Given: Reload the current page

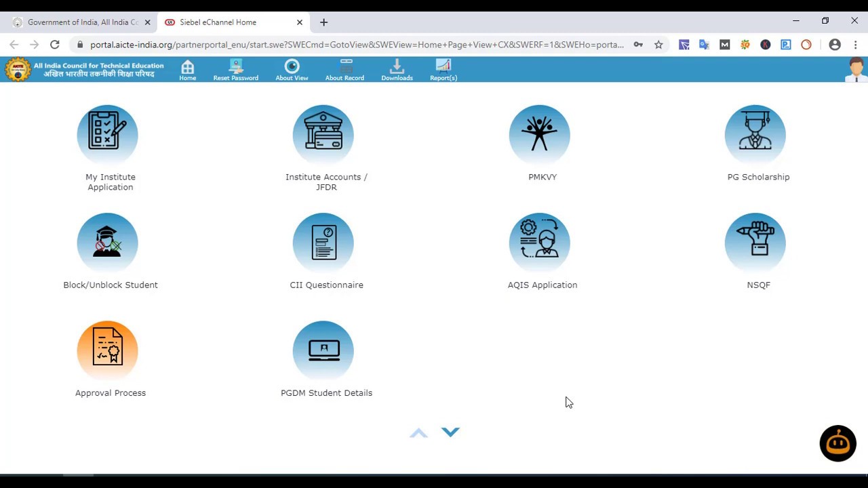Looking at the screenshot, I should click(x=55, y=45).
